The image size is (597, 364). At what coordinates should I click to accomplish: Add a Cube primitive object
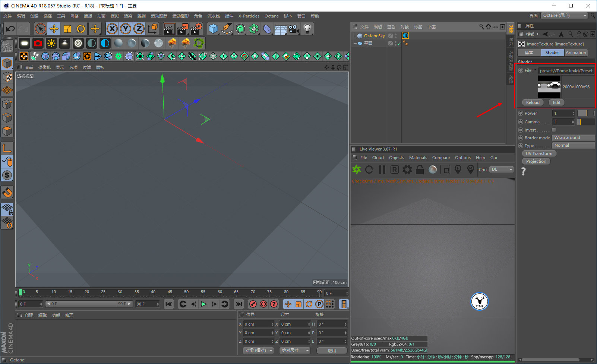(x=213, y=29)
